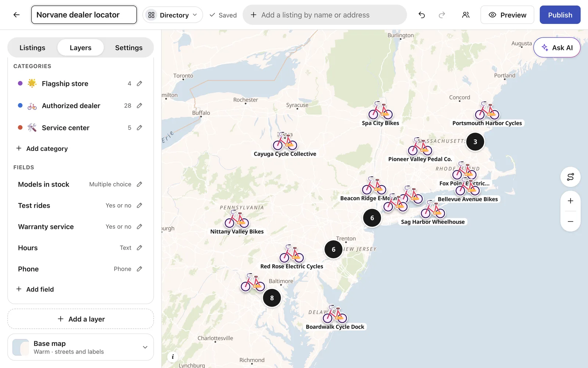Expand the Base map panel chevron
Image resolution: width=588 pixels, height=368 pixels.
point(145,347)
